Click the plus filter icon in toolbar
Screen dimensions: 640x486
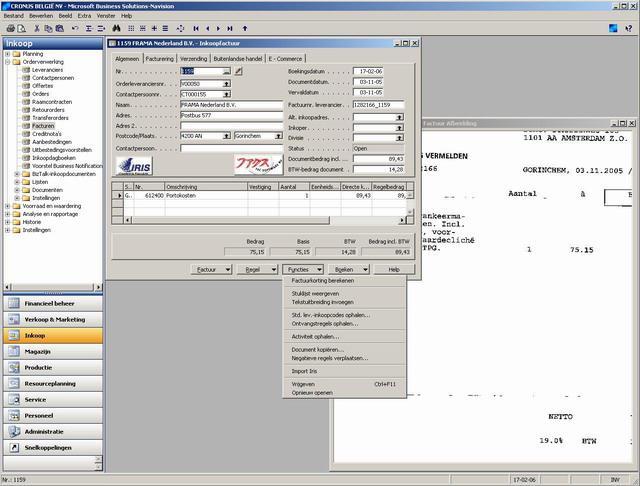click(x=154, y=28)
